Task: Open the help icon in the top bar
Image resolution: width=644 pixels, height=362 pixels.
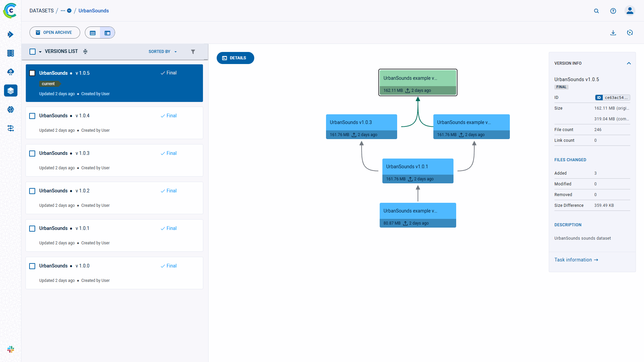Action: (613, 11)
